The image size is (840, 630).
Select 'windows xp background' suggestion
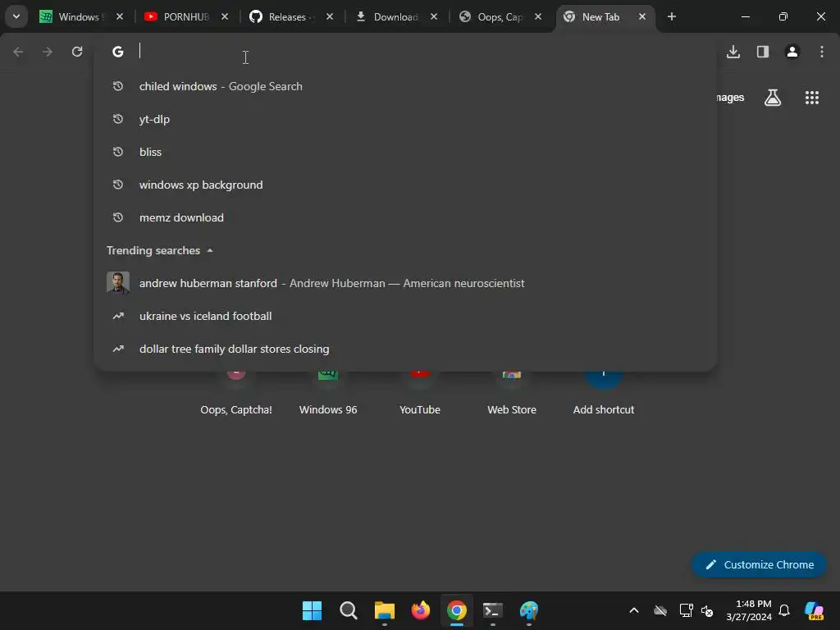[x=405, y=185]
